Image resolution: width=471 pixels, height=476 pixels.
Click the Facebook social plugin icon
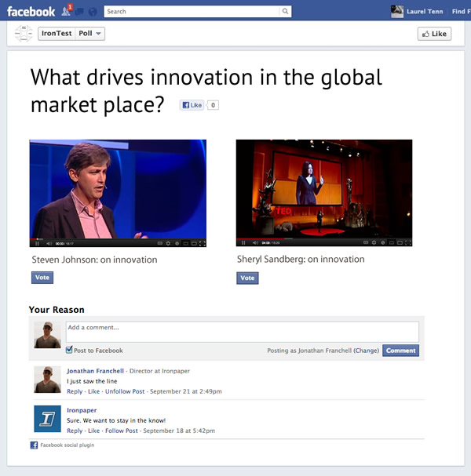pos(34,445)
